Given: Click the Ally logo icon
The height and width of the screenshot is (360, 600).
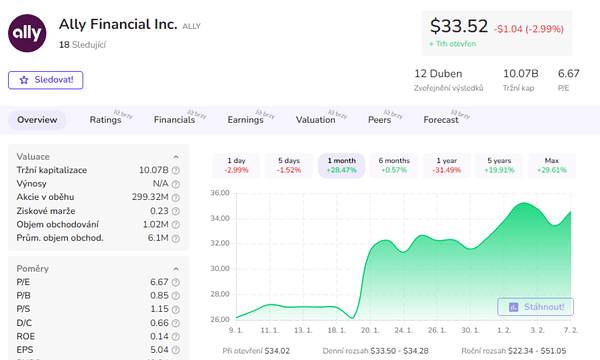Looking at the screenshot, I should pyautogui.click(x=27, y=33).
